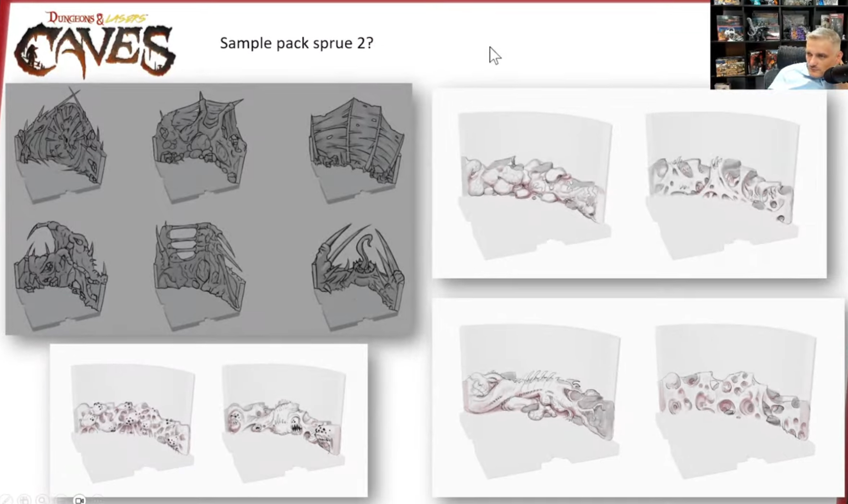The image size is (848, 504).
Task: Click the porous bone-hole wall concept top right
Action: 722,185
